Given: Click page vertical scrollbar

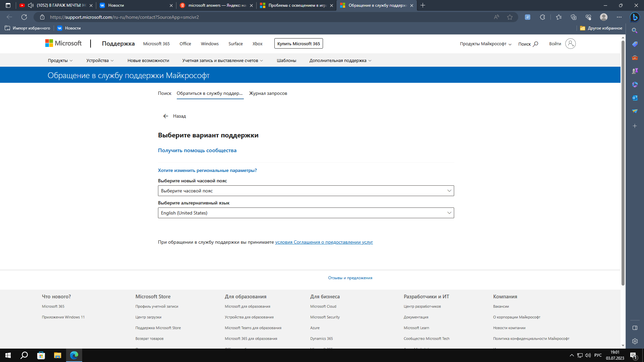Looking at the screenshot, I should tap(623, 163).
